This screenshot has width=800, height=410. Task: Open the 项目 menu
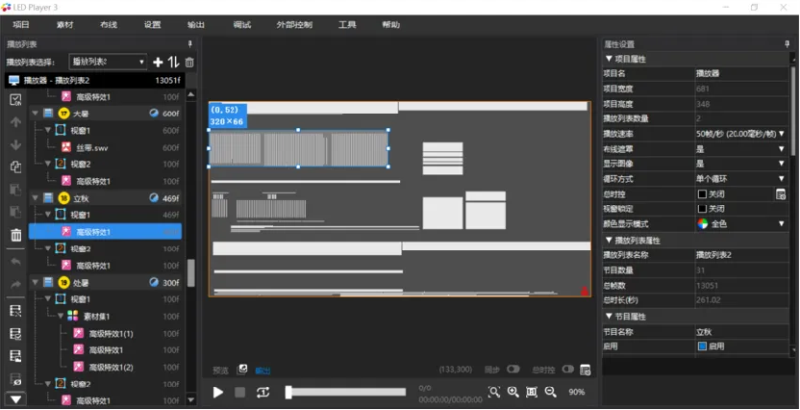[21, 24]
